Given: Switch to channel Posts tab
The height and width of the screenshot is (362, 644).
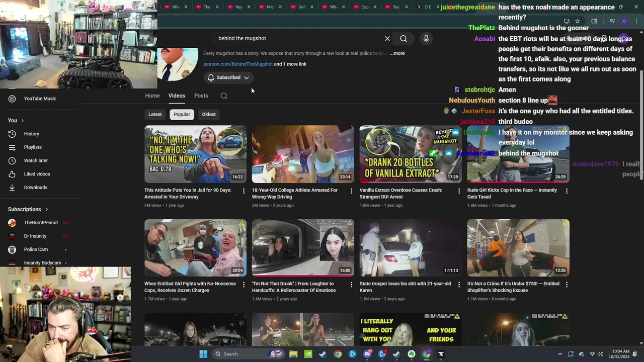Looking at the screenshot, I should click(x=201, y=96).
